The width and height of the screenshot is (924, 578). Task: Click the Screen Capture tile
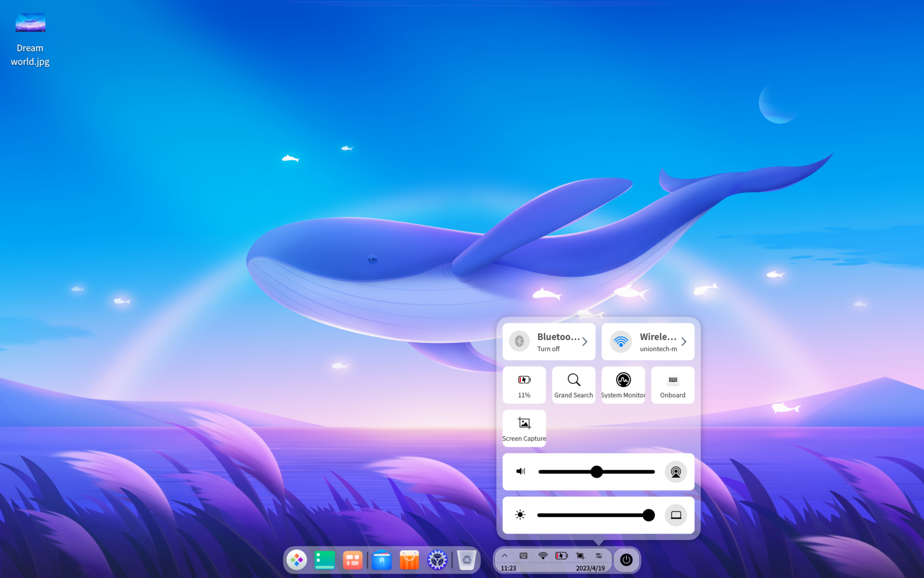[524, 428]
